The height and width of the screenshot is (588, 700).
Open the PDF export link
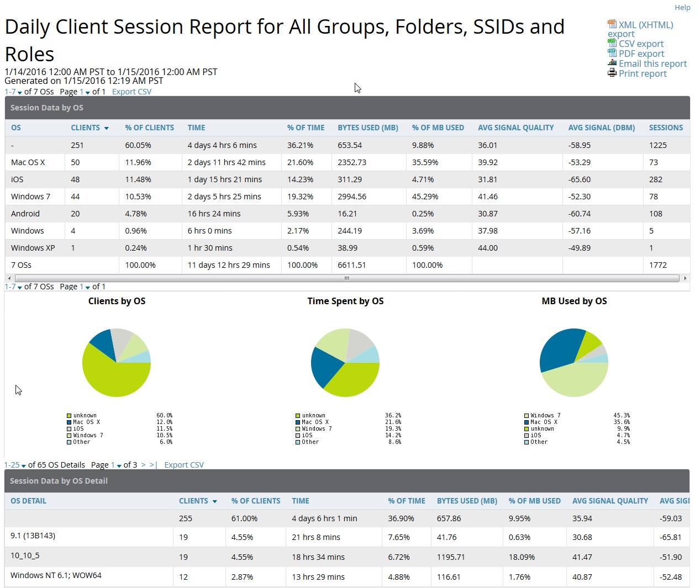point(641,54)
